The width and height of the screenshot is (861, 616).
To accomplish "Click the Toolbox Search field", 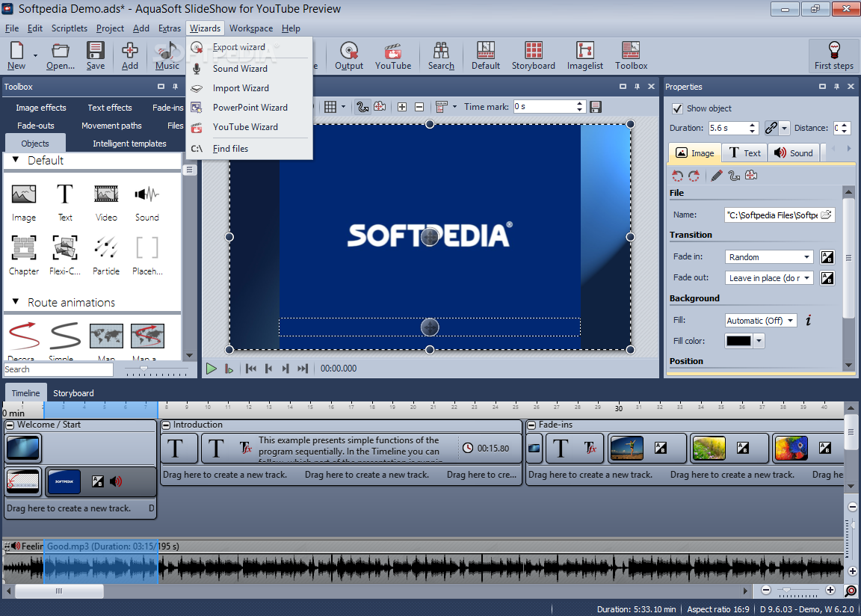I will pos(58,369).
